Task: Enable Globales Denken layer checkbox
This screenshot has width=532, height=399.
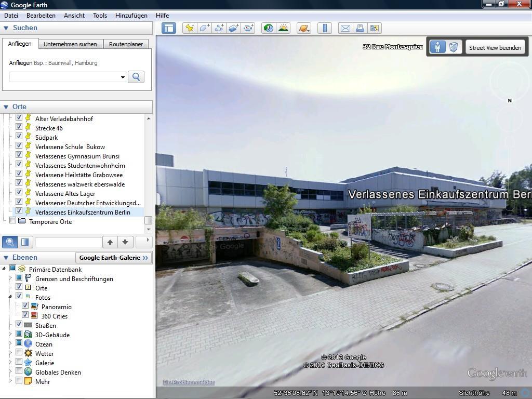Action: click(x=19, y=371)
